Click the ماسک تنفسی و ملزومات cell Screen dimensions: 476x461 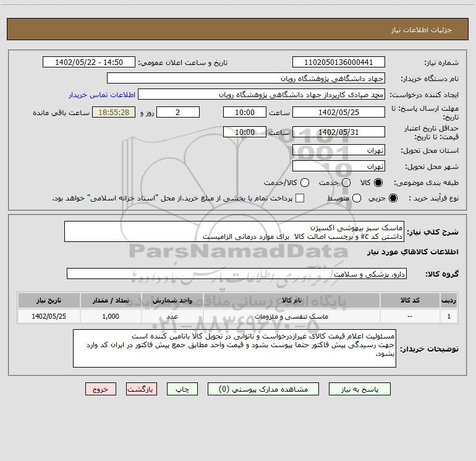point(291,316)
